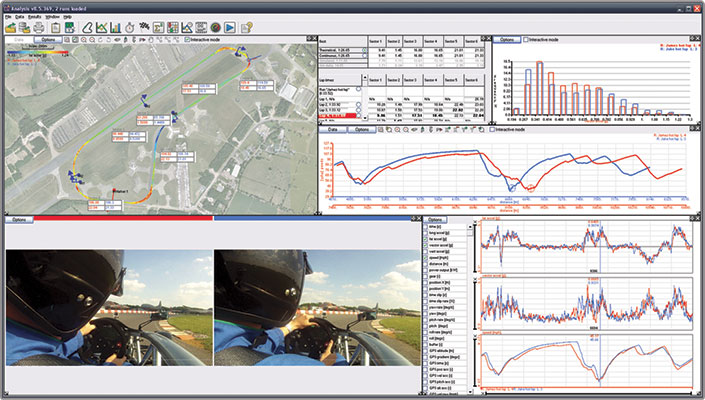Click the print icon in main toolbar

point(39,27)
